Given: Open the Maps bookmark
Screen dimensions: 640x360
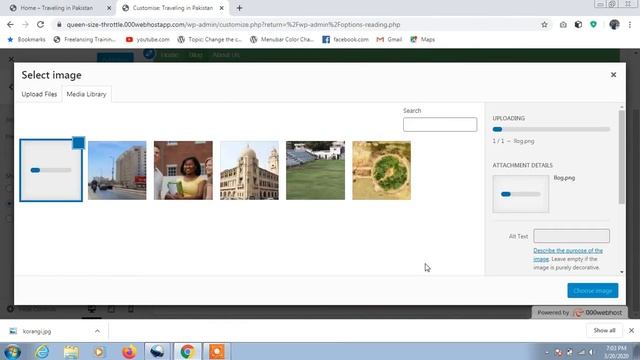Looking at the screenshot, I should (x=422, y=40).
